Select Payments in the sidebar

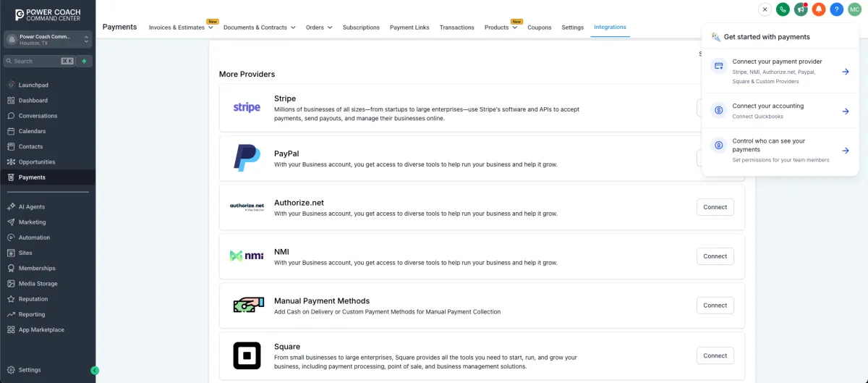point(48,177)
